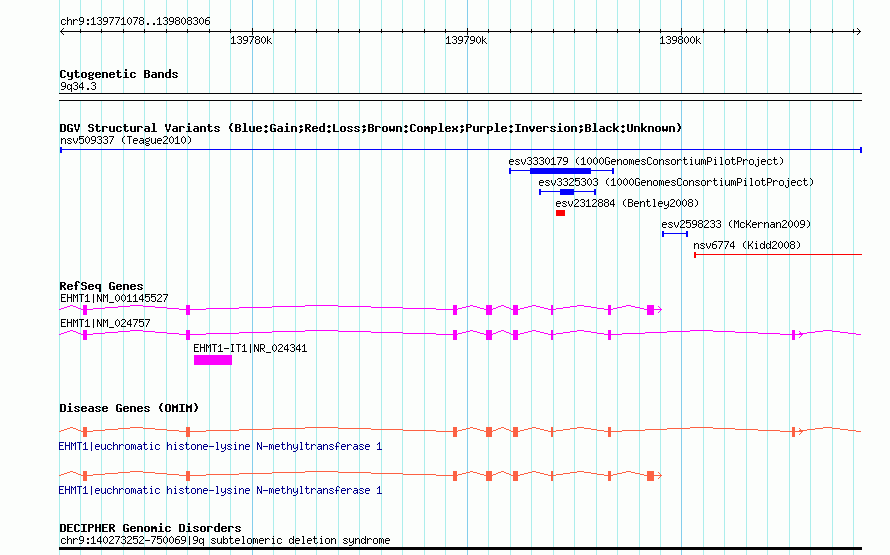
Task: Click the red esv2312884 loss box
Action: (x=560, y=213)
